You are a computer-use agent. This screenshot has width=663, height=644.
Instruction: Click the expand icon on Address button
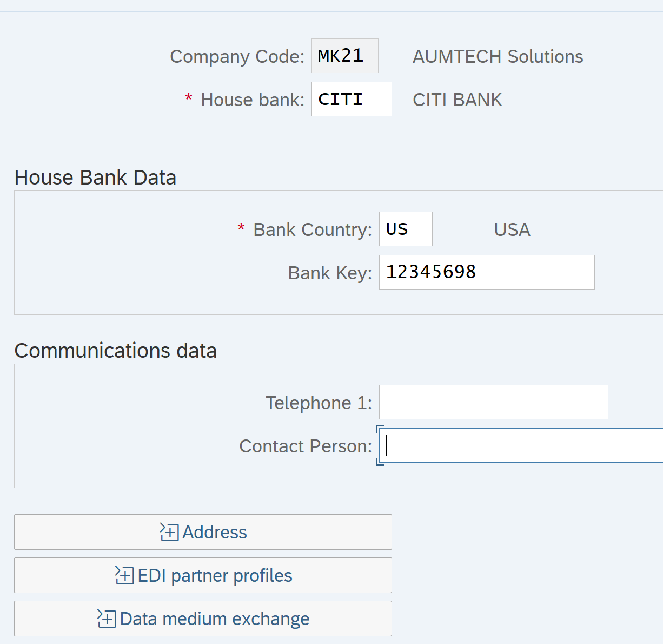click(x=169, y=532)
